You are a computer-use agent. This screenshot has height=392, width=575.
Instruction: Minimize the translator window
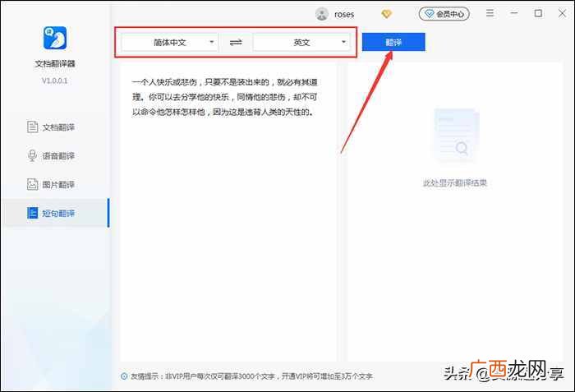coord(514,13)
